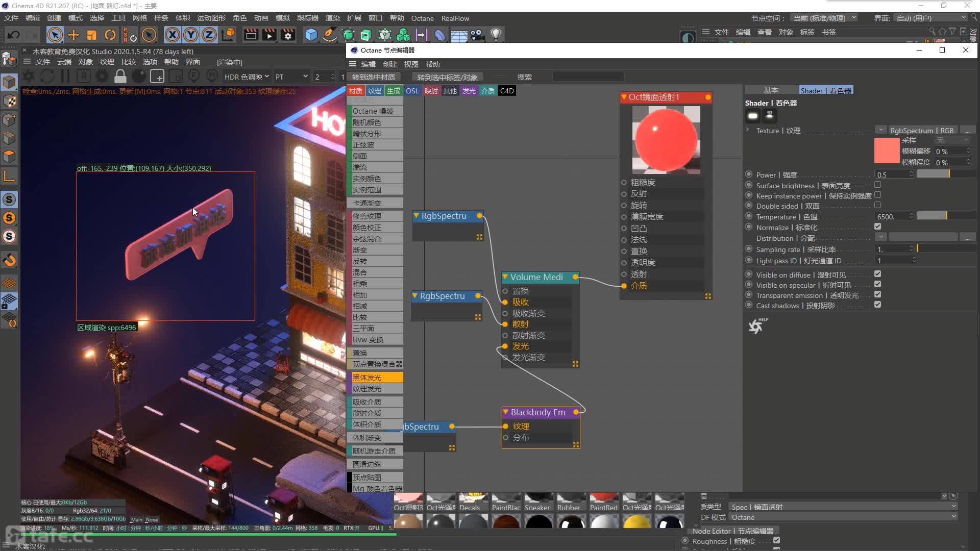Toggle the Z axis lock

pos(209,35)
